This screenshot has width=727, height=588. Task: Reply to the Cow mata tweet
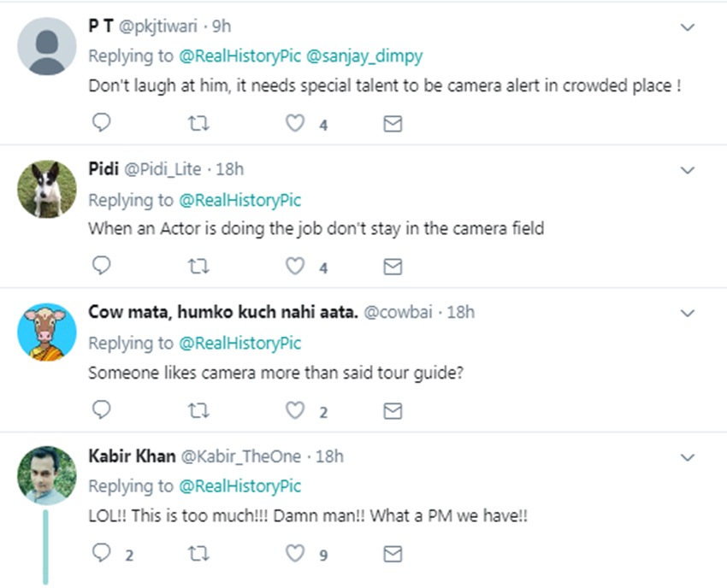101,411
